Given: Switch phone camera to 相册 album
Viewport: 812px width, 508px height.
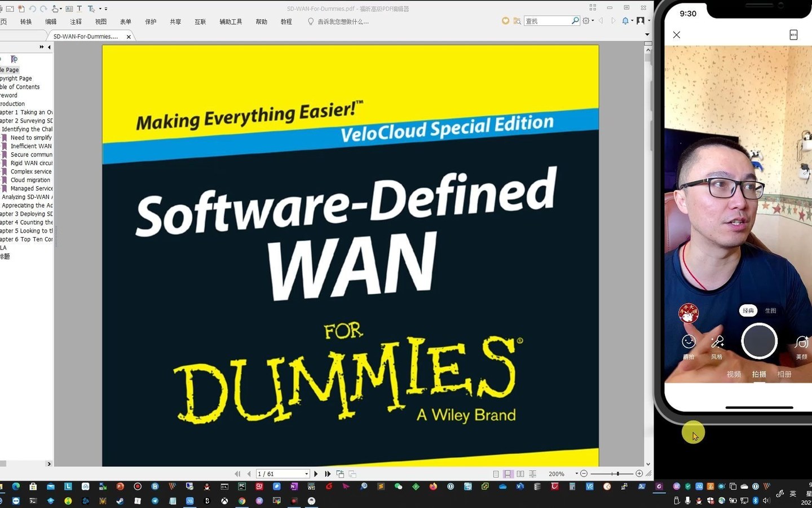Looking at the screenshot, I should point(784,374).
